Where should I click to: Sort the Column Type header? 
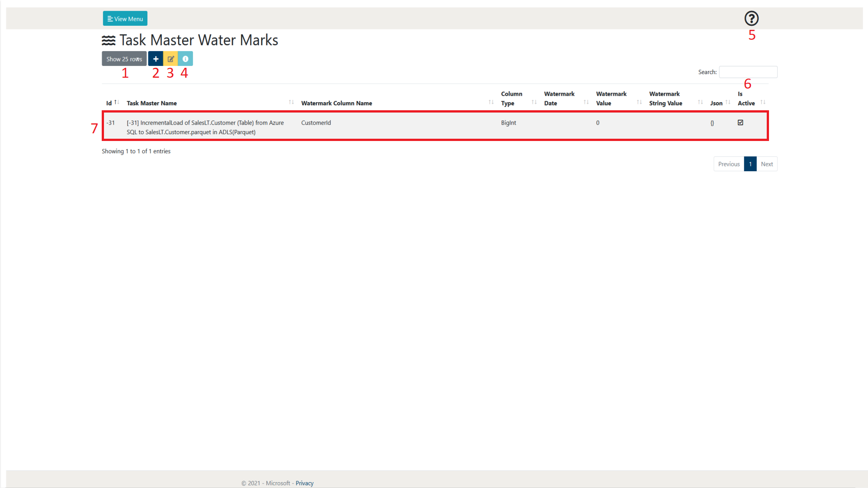pos(512,99)
